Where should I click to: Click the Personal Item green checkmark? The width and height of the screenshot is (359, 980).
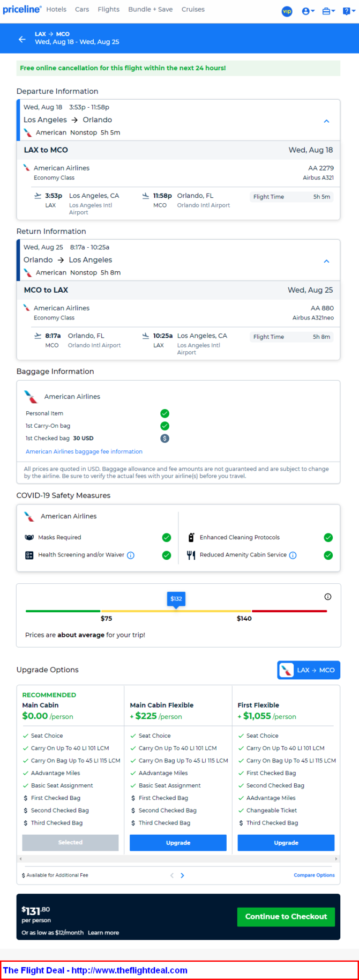[165, 413]
